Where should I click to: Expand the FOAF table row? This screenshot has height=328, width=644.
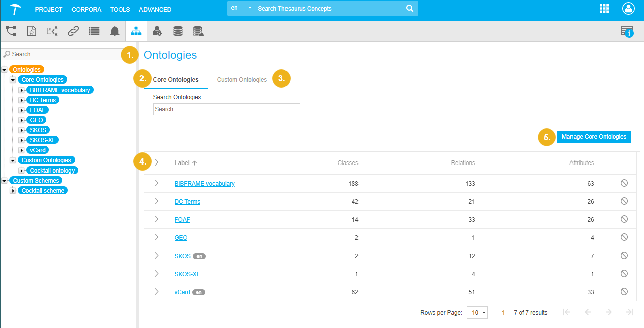(157, 219)
